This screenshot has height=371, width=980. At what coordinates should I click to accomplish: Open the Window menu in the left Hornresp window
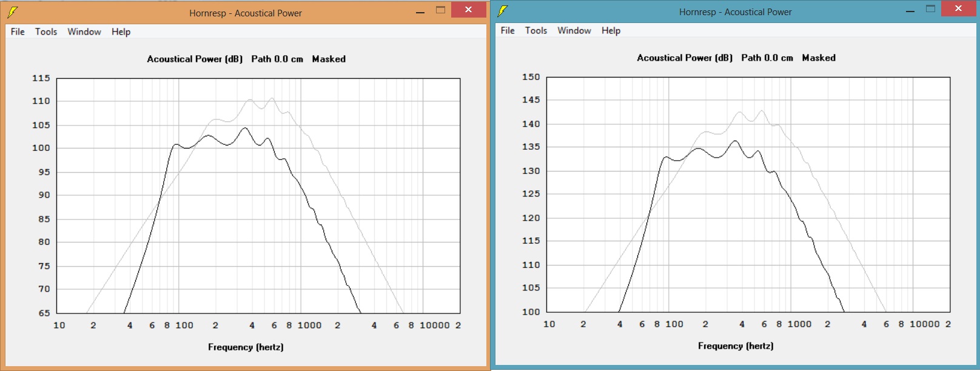click(84, 32)
